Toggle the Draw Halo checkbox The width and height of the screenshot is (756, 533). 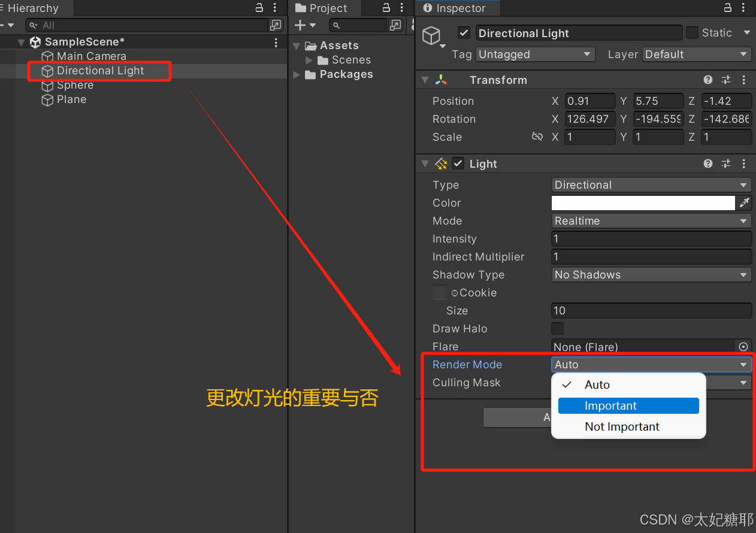pyautogui.click(x=557, y=328)
